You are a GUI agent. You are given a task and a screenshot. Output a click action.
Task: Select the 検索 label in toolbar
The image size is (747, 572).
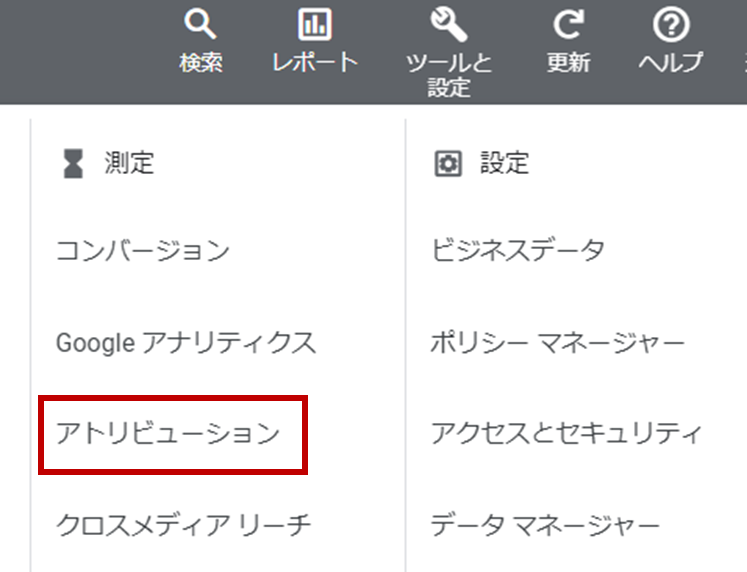[201, 63]
